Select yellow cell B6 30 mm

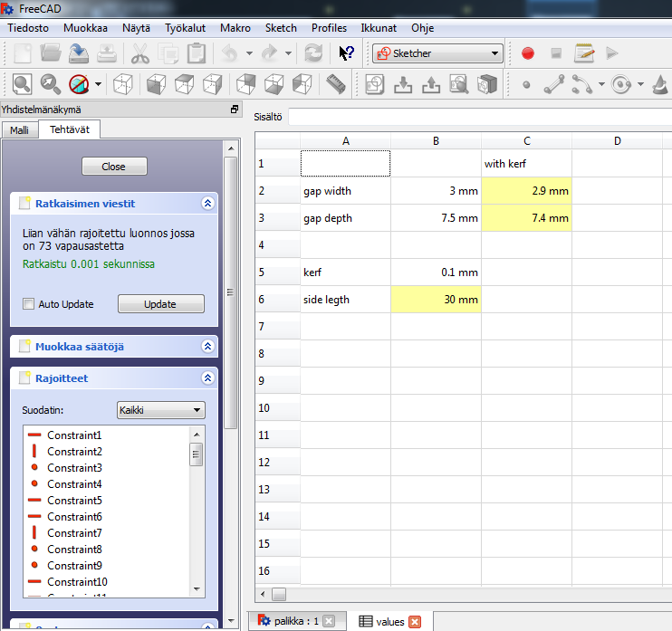click(x=436, y=299)
